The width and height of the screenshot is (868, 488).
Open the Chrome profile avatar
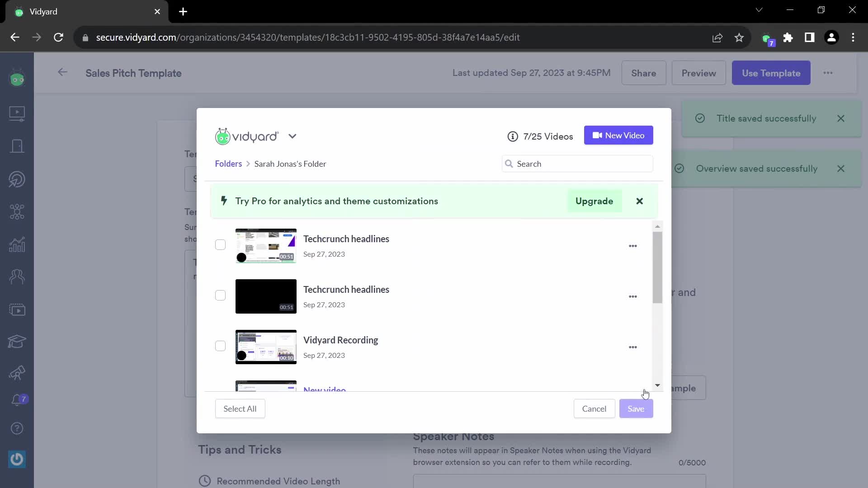click(x=831, y=38)
